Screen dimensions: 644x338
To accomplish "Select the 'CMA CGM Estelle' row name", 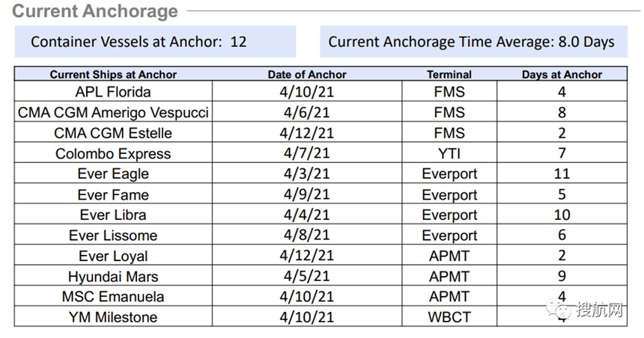I will 113,133.
